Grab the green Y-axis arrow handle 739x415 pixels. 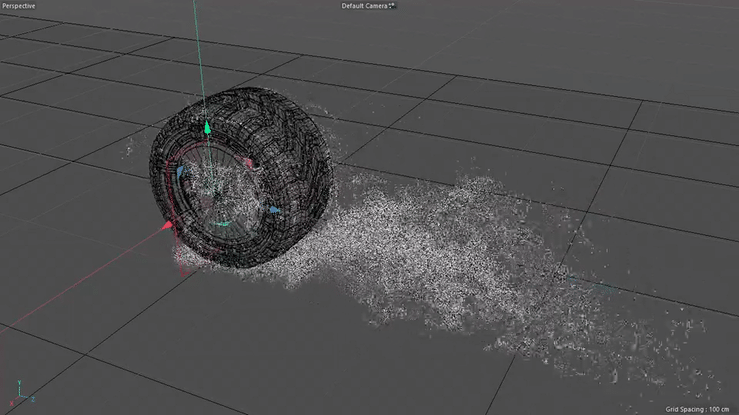pyautogui.click(x=207, y=128)
